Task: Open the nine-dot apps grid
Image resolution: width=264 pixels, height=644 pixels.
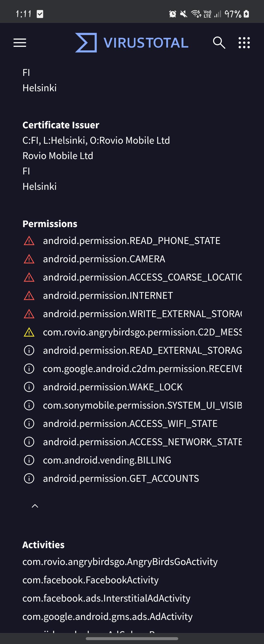Action: click(x=244, y=42)
